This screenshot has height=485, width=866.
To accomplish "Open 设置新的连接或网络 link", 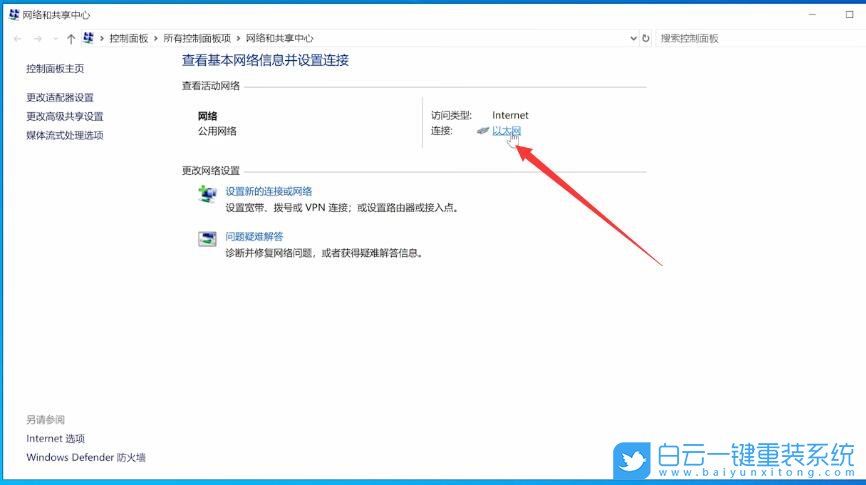I will coord(268,191).
